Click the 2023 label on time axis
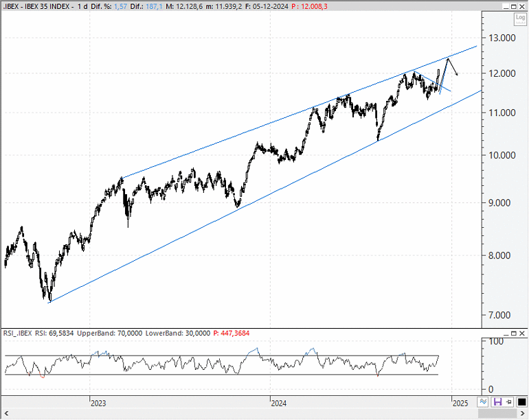The height and width of the screenshot is (420, 529). pos(98,403)
